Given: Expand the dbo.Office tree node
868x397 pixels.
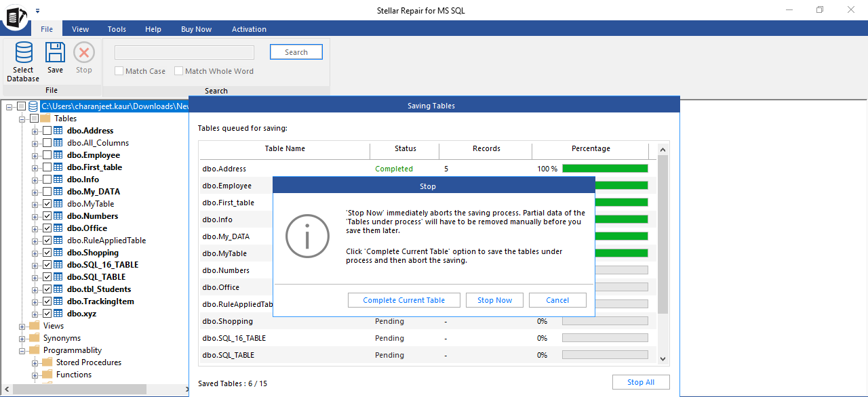Looking at the screenshot, I should (35, 228).
